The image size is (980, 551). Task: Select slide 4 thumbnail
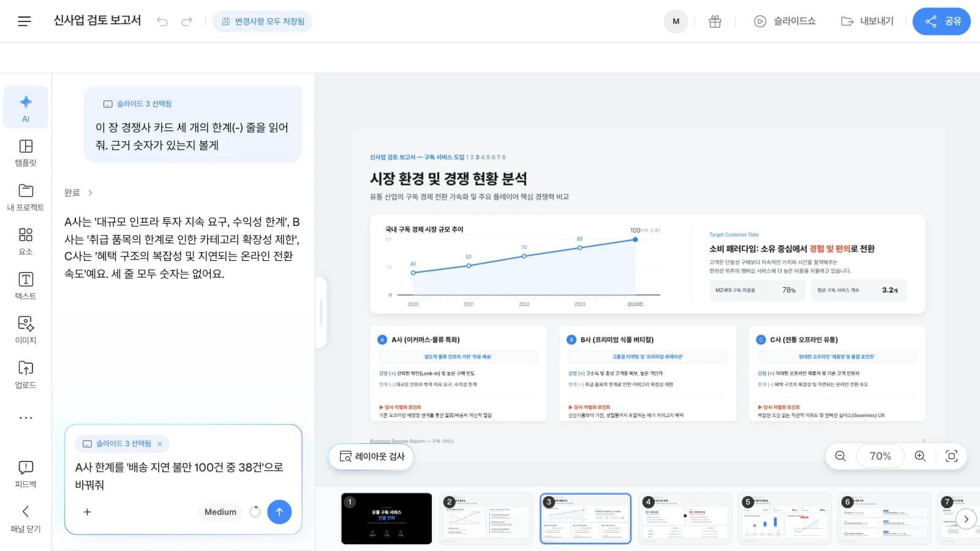pos(684,519)
